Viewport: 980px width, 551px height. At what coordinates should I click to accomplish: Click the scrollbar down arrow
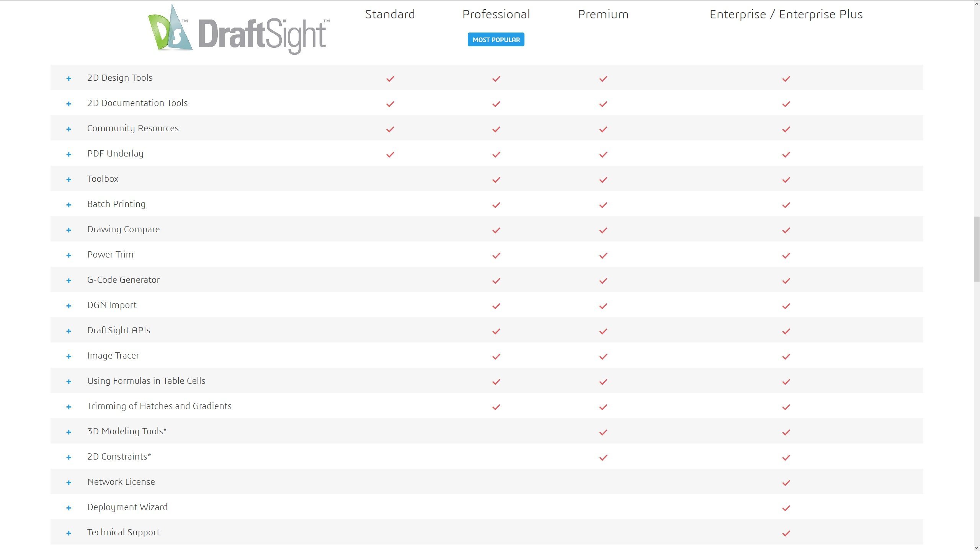point(977,548)
